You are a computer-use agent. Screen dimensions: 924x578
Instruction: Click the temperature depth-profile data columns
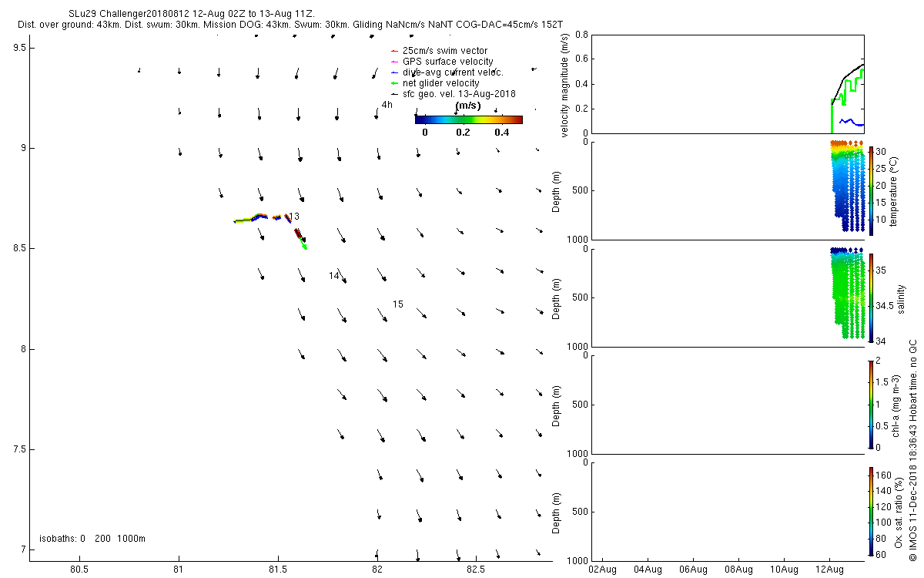847,185
